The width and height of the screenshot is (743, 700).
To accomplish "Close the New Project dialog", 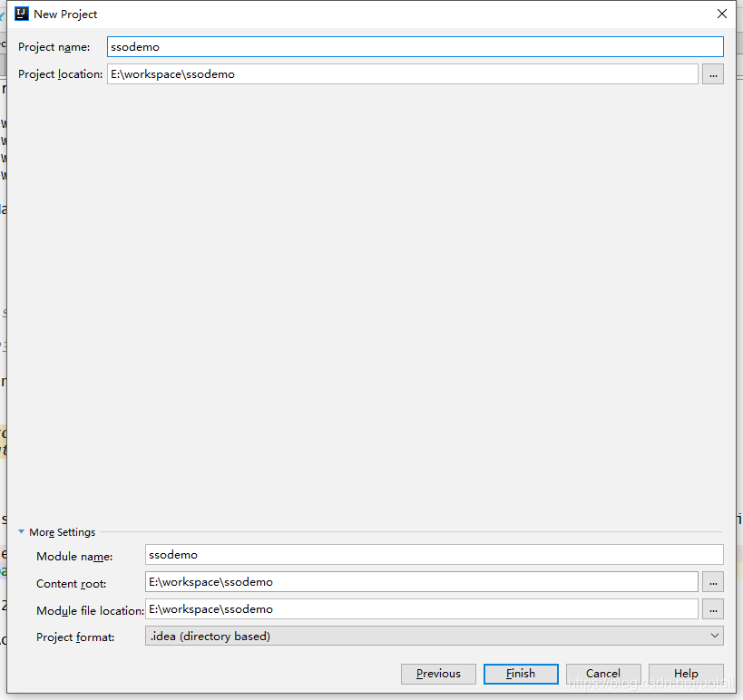I will tap(721, 14).
